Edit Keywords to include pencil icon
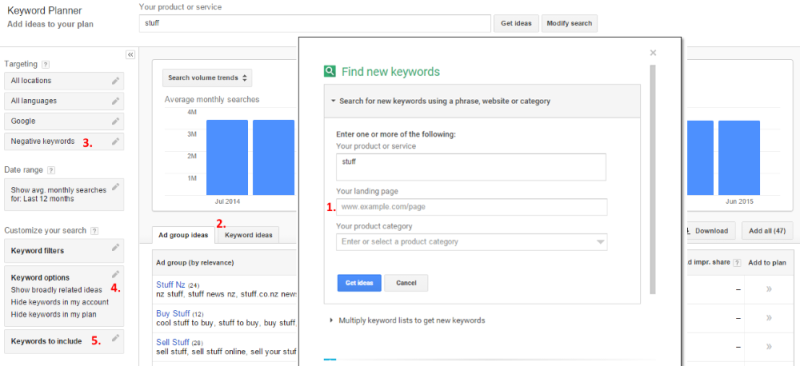Viewport: 800px width, 366px height. click(116, 338)
